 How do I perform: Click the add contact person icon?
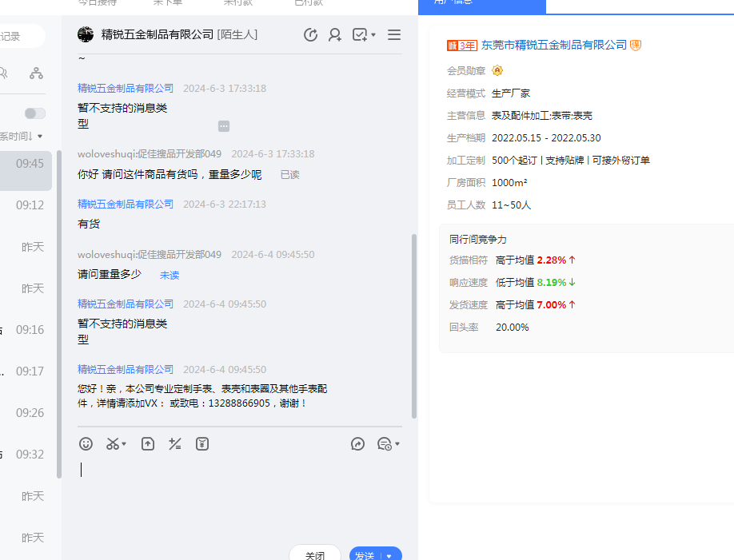pos(335,34)
